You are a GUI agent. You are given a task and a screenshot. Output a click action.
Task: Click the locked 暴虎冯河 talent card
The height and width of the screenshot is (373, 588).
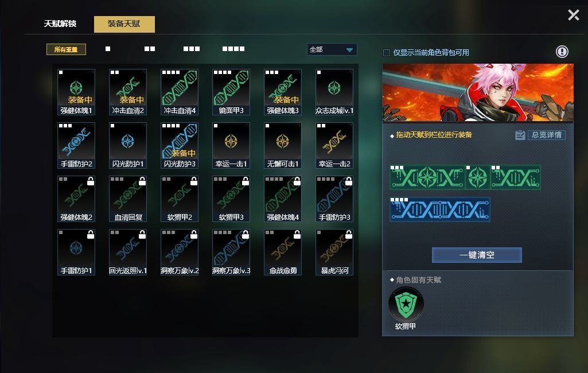(x=334, y=252)
